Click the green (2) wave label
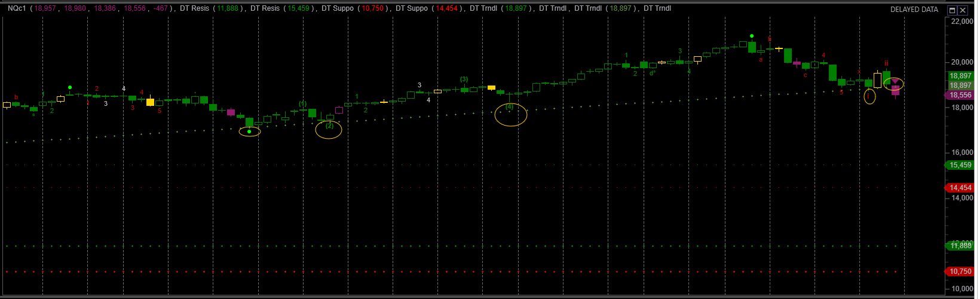The image size is (980, 299). pos(329,126)
